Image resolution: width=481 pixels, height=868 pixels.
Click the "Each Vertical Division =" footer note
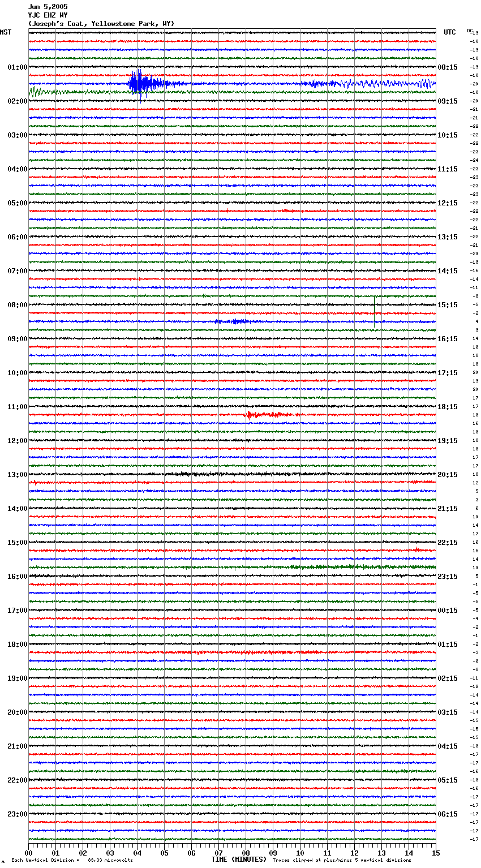point(45,860)
